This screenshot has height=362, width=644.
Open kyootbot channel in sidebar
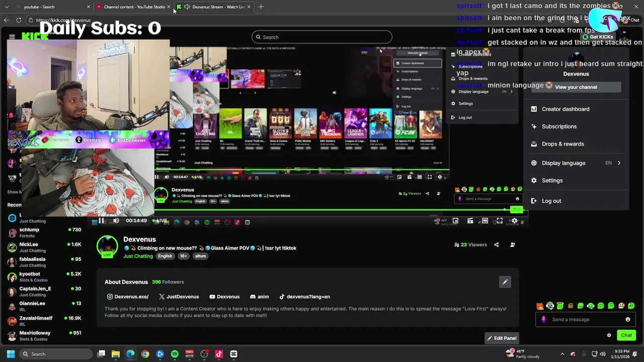click(x=44, y=277)
